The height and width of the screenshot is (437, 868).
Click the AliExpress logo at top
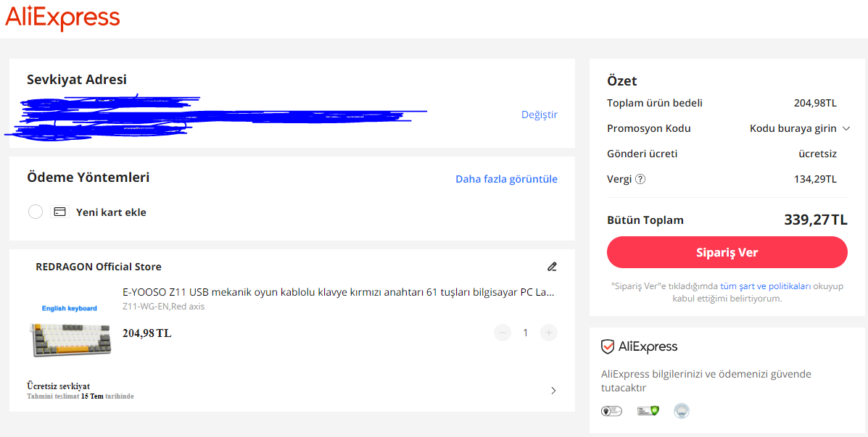pos(62,17)
